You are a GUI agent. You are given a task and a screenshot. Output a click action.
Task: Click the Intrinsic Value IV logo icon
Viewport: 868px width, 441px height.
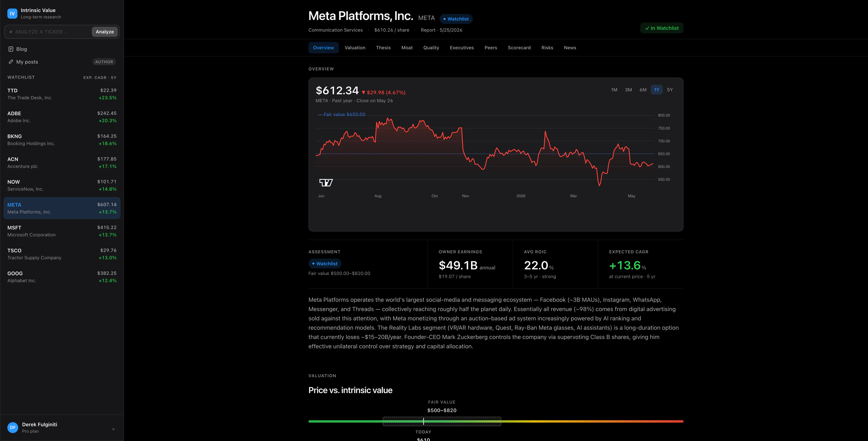12,14
